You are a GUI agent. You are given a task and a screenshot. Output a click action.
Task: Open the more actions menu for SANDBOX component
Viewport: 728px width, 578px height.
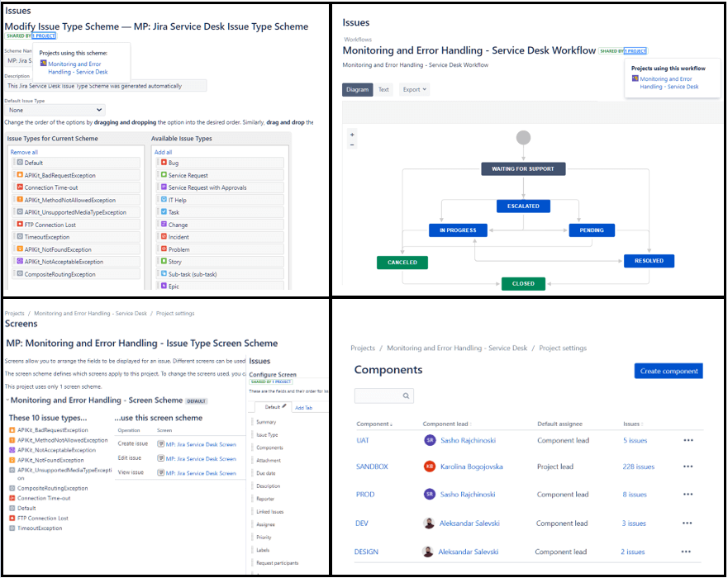click(688, 467)
